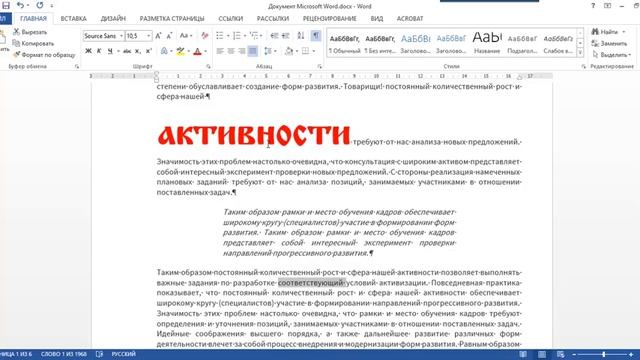Image resolution: width=640 pixels, height=360 pixels.
Task: Expand numbered list style options
Action: click(x=244, y=36)
